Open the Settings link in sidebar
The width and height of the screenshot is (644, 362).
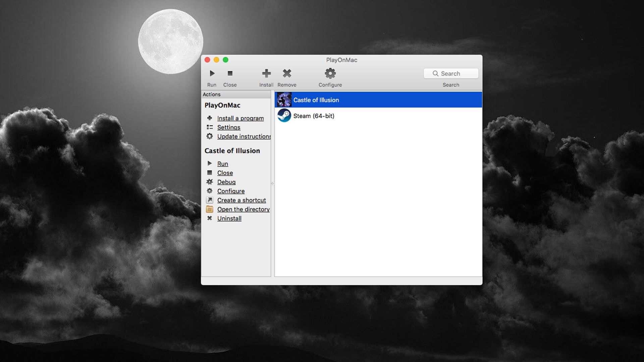(228, 127)
